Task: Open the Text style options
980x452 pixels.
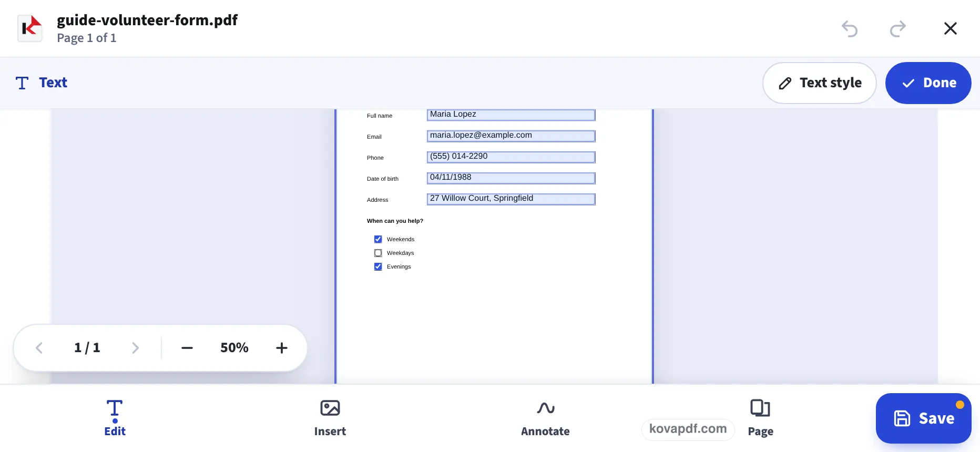Action: tap(820, 83)
